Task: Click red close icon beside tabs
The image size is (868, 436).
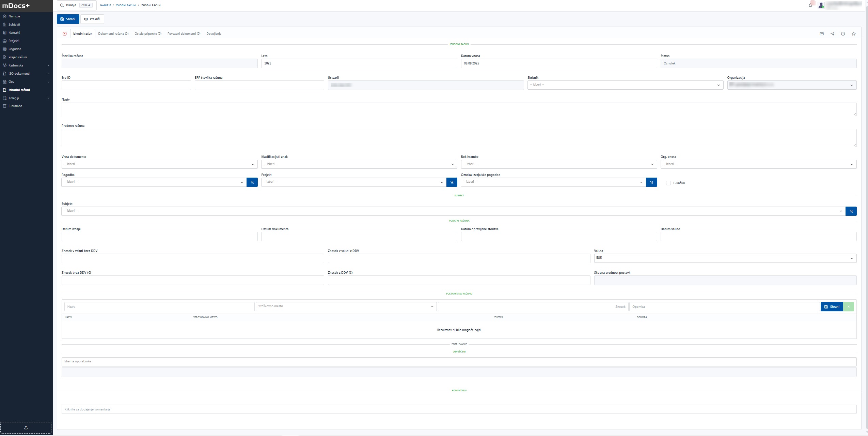Action: coord(65,34)
